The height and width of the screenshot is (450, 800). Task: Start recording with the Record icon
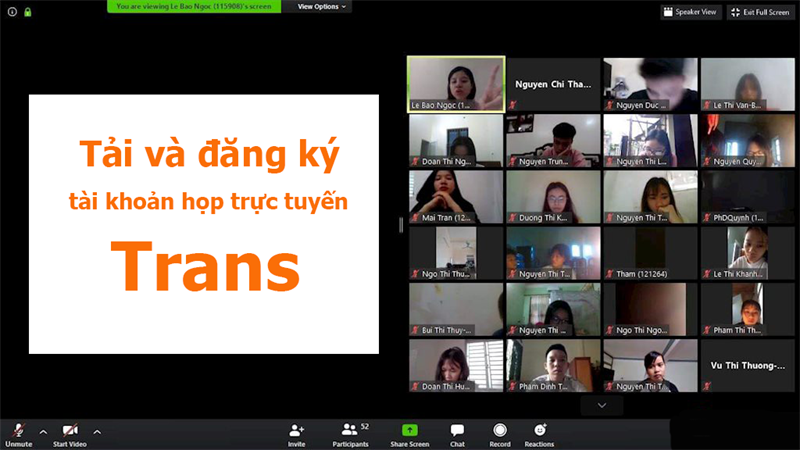click(500, 430)
